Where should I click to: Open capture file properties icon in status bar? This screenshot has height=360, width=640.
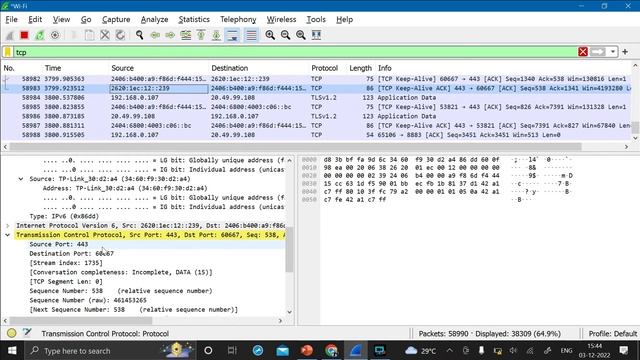coord(27,333)
